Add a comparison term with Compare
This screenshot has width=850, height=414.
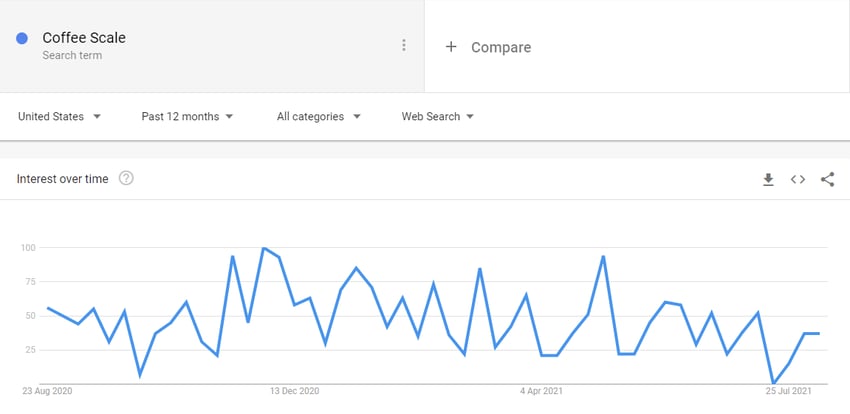[x=501, y=48]
